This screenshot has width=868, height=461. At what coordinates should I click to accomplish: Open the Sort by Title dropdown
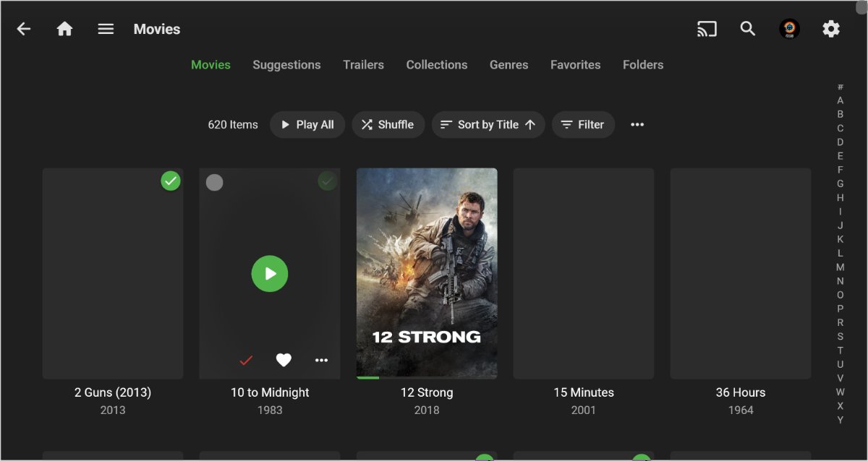[x=488, y=124]
